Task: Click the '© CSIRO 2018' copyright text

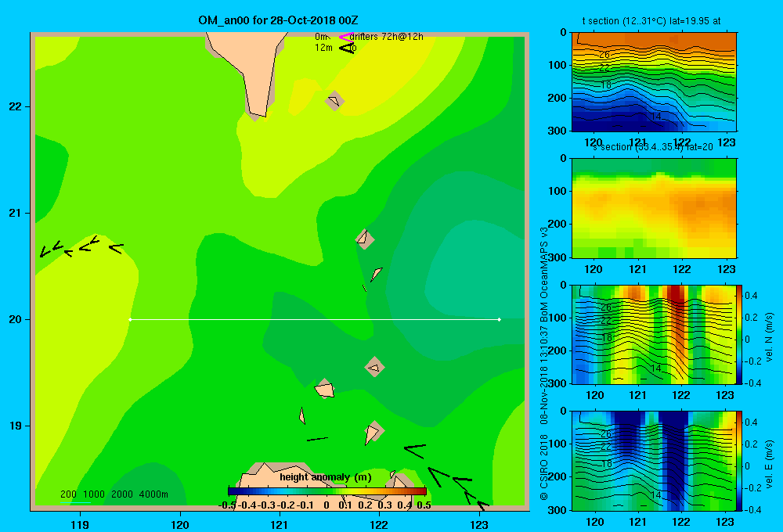Action: click(x=544, y=467)
